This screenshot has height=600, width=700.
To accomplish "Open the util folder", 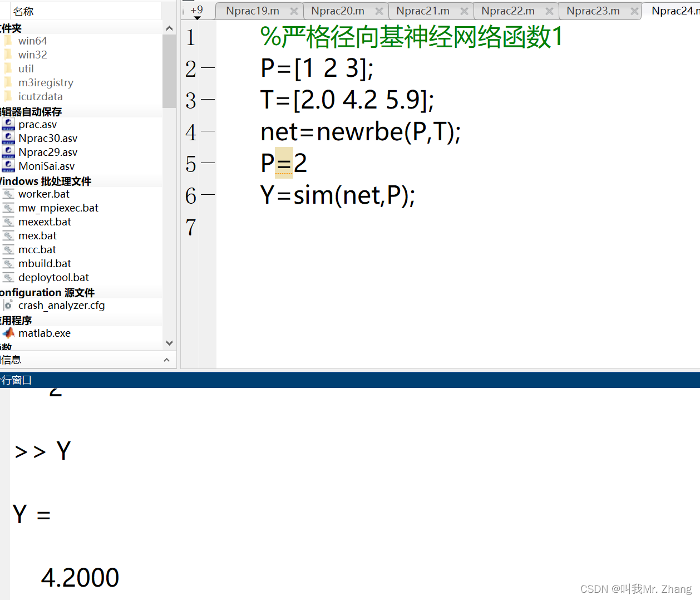I will pos(26,68).
